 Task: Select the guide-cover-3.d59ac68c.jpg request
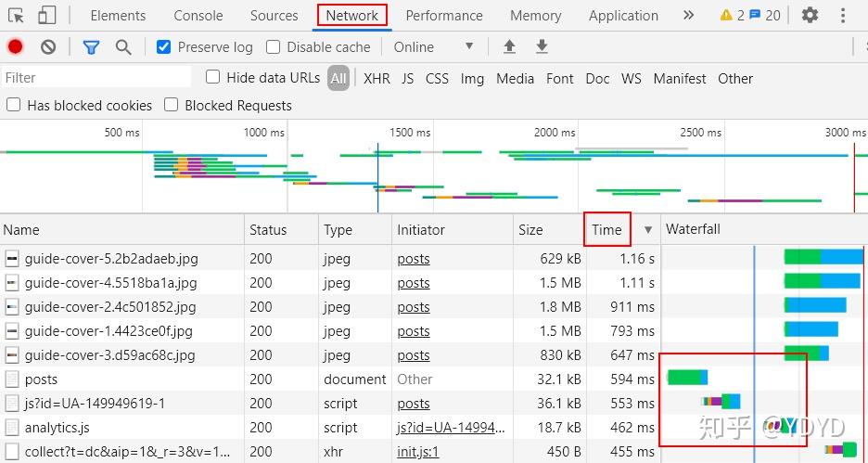point(109,355)
